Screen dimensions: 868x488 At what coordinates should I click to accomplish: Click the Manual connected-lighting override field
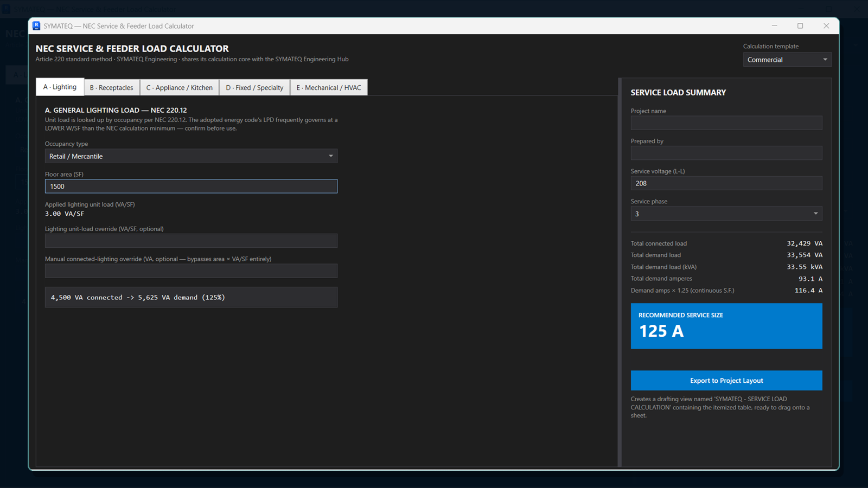click(191, 271)
